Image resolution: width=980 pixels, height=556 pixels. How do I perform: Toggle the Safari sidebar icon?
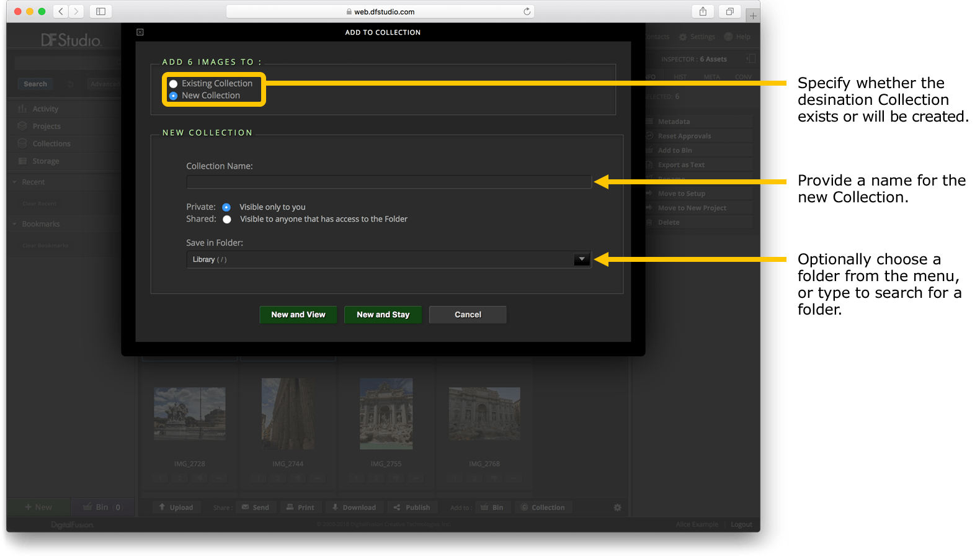(100, 11)
